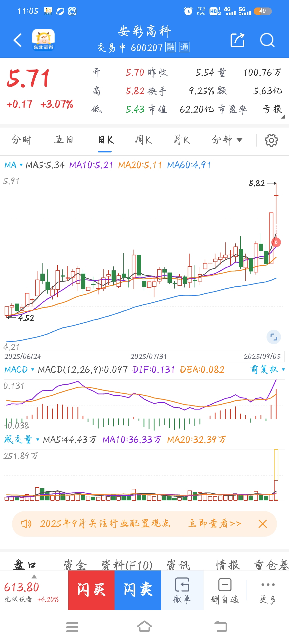Tap the DEA:0.082 value
This screenshot has height=644, width=289.
click(x=202, y=370)
